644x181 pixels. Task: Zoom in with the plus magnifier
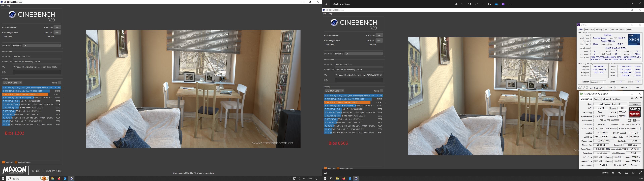620,173
